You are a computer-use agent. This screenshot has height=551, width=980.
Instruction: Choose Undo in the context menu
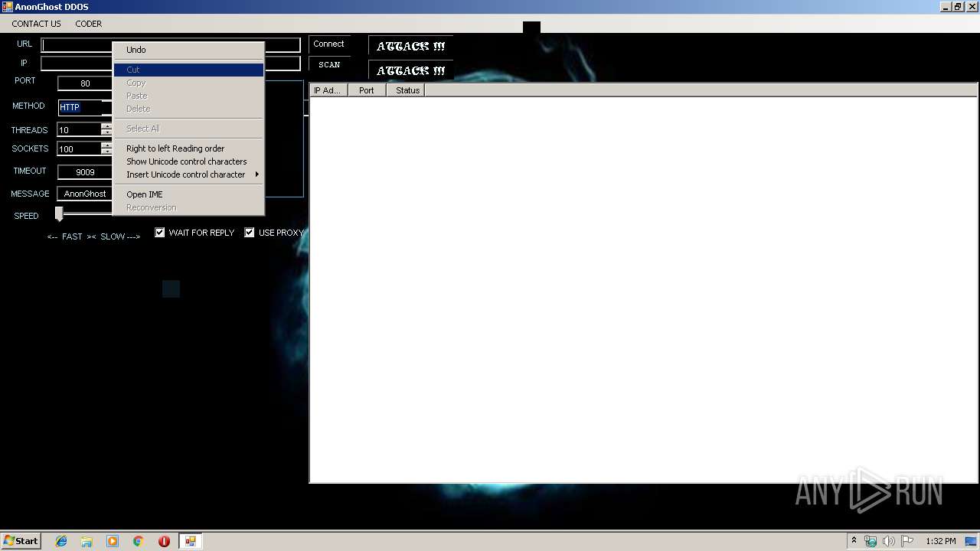point(188,50)
